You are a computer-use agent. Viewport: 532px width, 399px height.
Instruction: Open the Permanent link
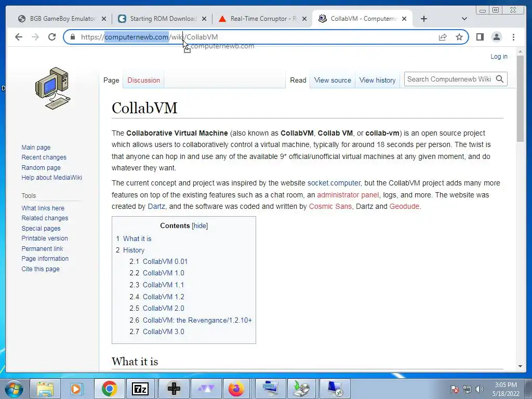[x=42, y=248]
